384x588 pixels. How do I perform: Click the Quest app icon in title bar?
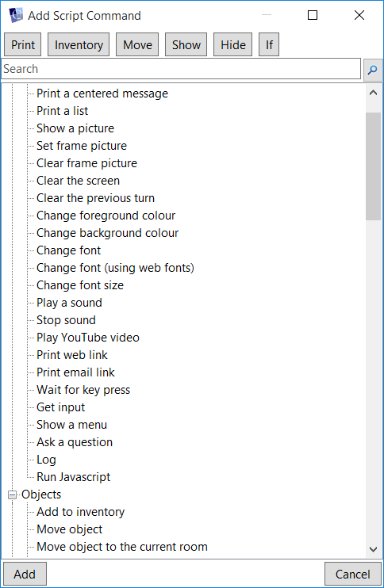[x=16, y=15]
